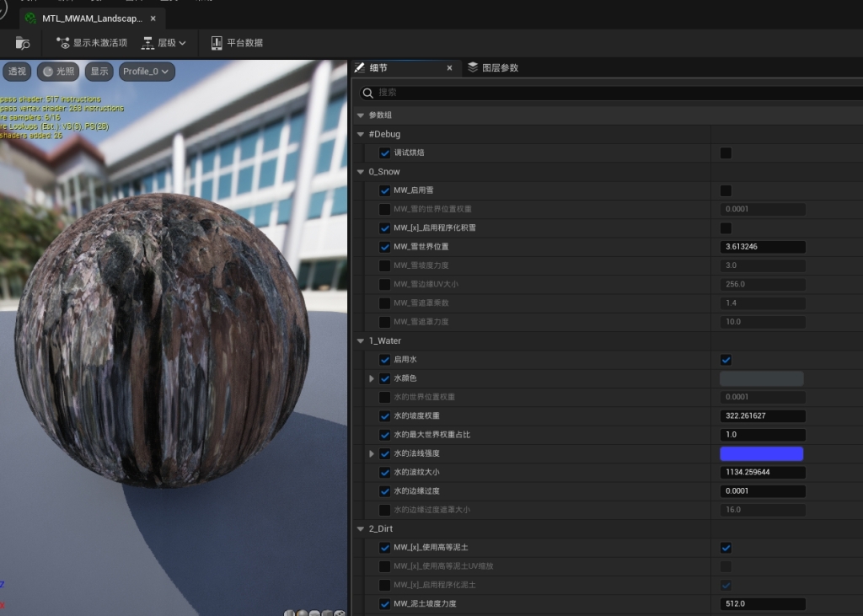Uncheck the override checkbox beside 启用水
The height and width of the screenshot is (616, 863).
384,360
